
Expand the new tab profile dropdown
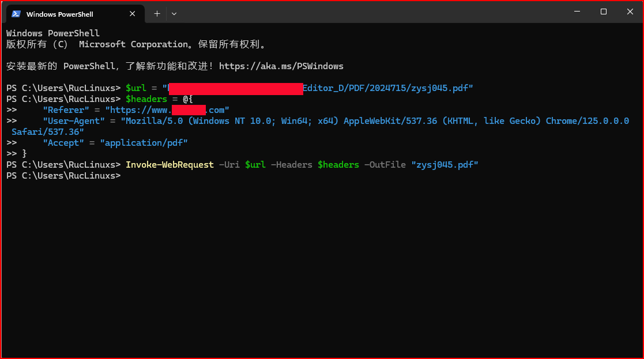[x=174, y=14]
